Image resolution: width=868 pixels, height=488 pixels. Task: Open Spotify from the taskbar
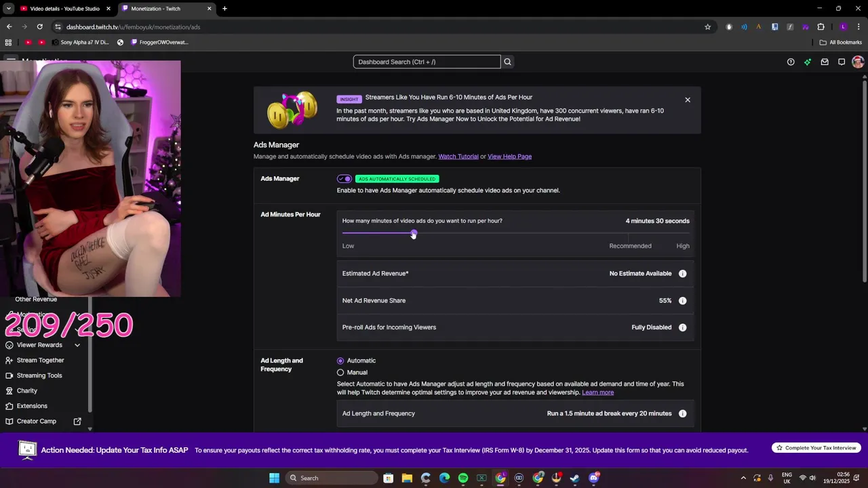(x=463, y=478)
